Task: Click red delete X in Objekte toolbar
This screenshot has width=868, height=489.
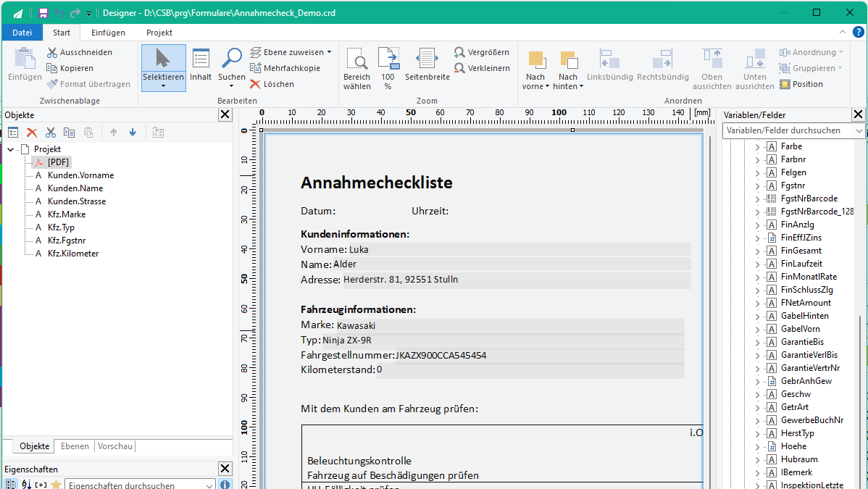Action: (32, 133)
